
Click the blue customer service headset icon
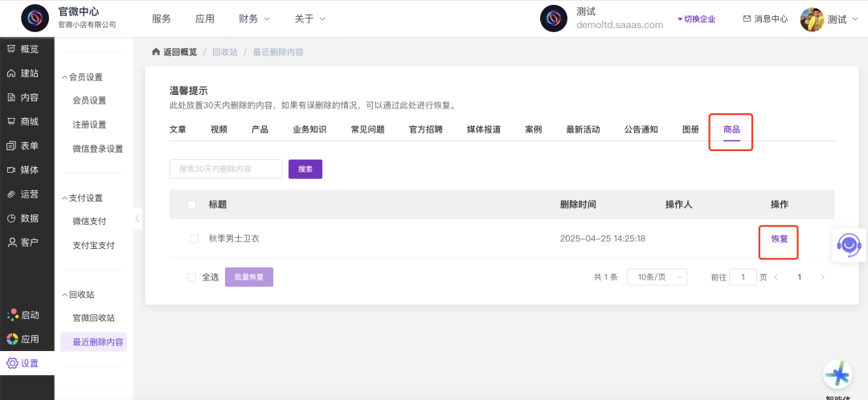coord(849,244)
